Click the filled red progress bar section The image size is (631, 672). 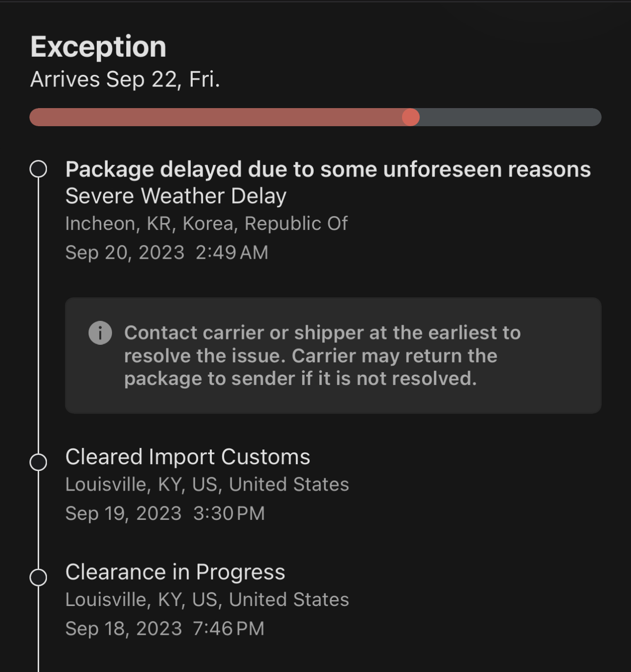coord(215,117)
